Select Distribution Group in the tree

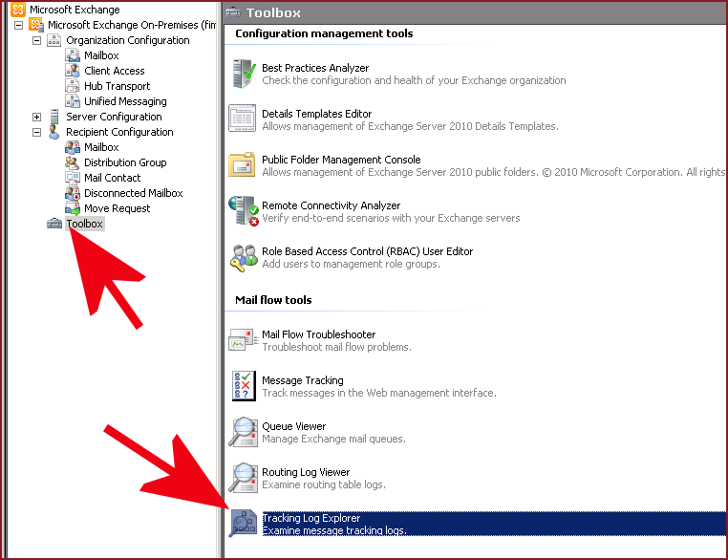[125, 162]
